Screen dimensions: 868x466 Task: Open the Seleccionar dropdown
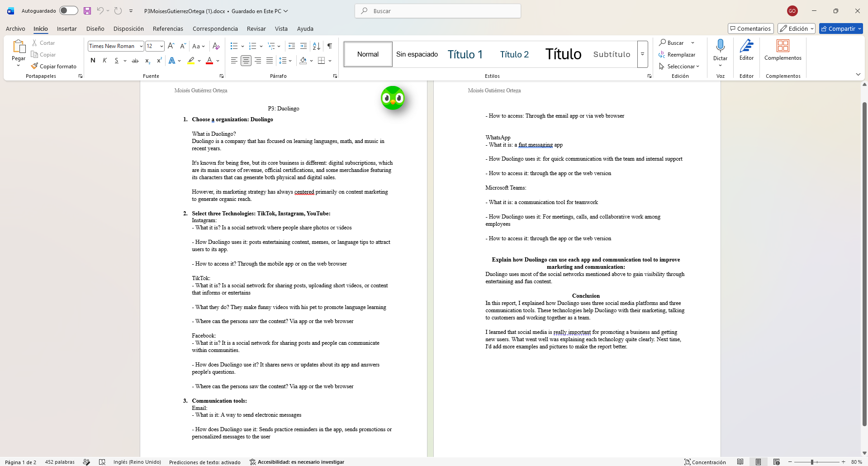[x=679, y=66]
